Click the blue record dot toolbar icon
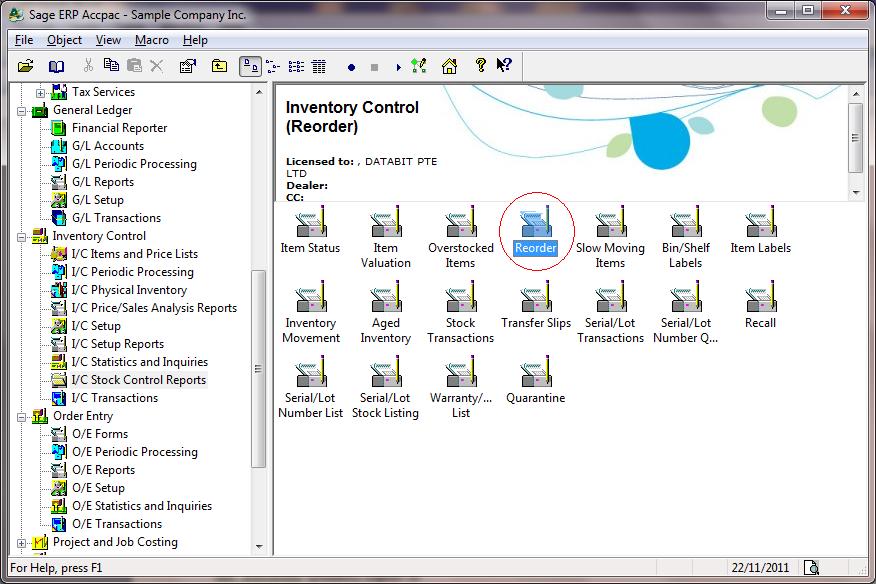Image resolution: width=876 pixels, height=584 pixels. [x=351, y=68]
